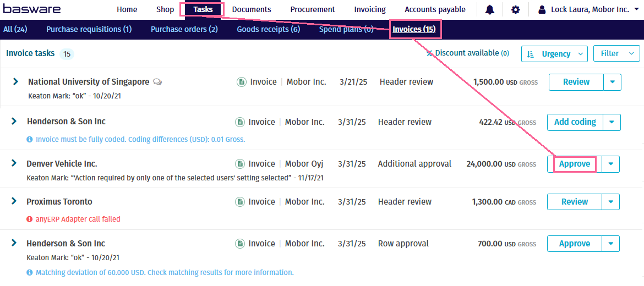This screenshot has height=286, width=644.
Task: Open dropdown arrow beside Approve for Denver Vehicle
Action: (611, 164)
